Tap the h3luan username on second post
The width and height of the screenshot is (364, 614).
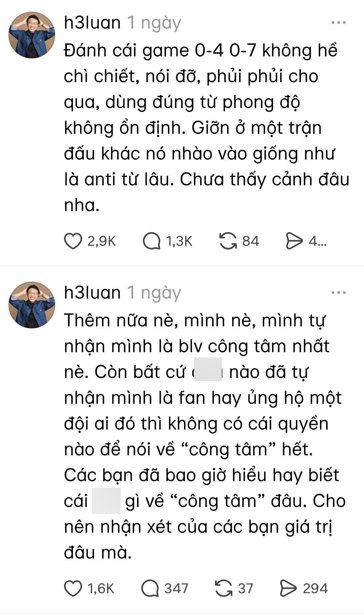[93, 293]
